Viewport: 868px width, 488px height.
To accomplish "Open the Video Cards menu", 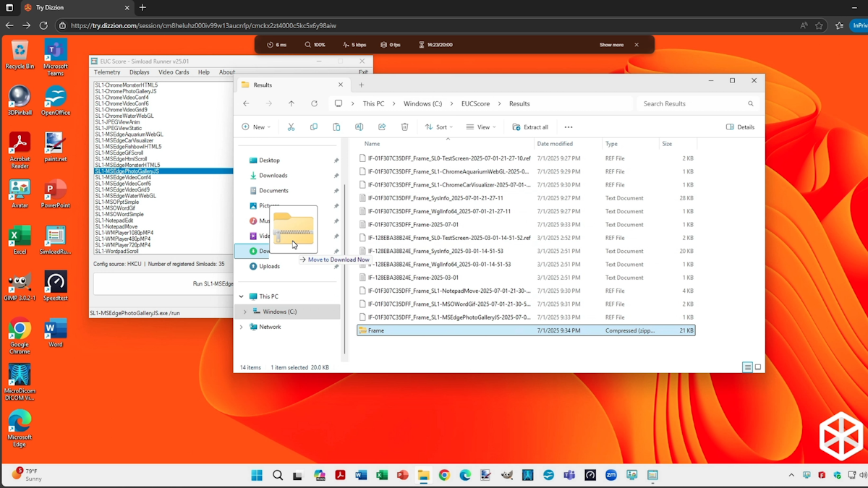I will 174,72.
